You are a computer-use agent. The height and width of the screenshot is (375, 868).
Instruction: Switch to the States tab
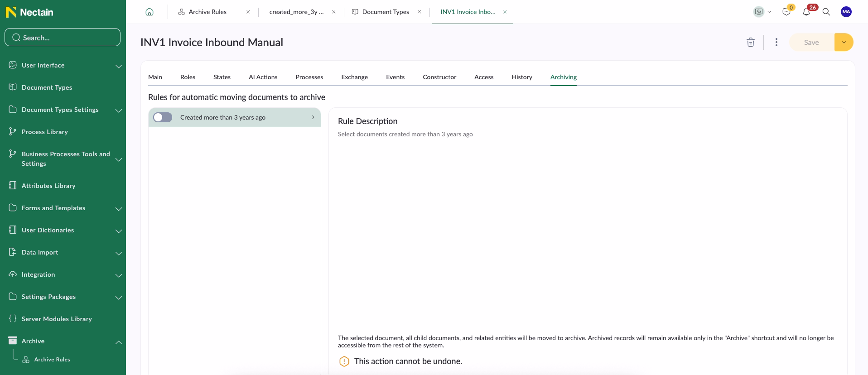(x=222, y=77)
